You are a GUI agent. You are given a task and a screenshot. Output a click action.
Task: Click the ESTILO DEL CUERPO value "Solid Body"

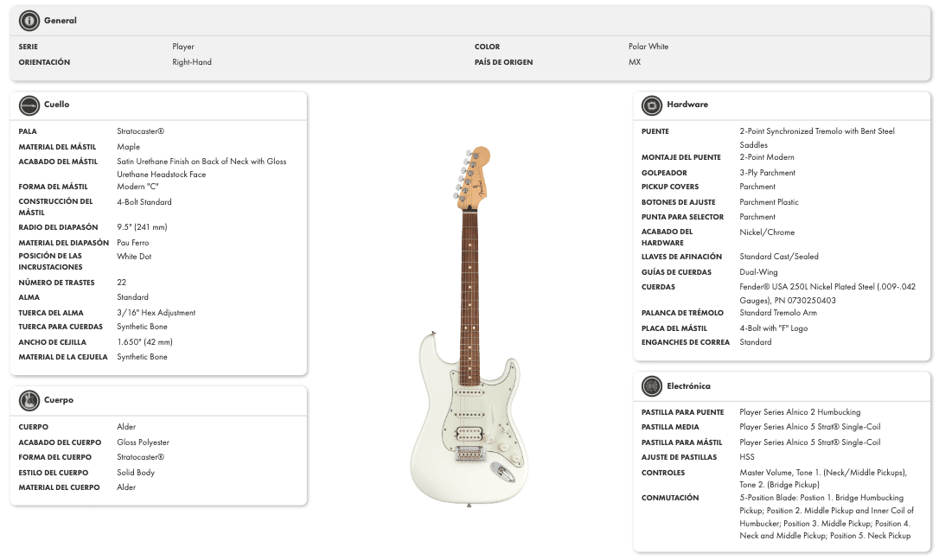136,473
